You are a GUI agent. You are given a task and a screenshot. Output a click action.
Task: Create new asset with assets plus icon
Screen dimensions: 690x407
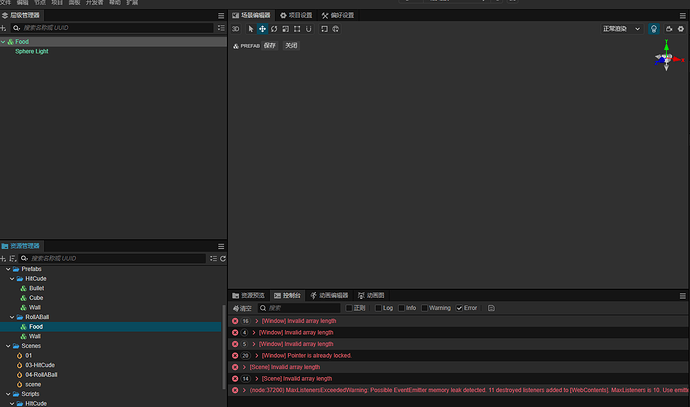[x=4, y=259]
